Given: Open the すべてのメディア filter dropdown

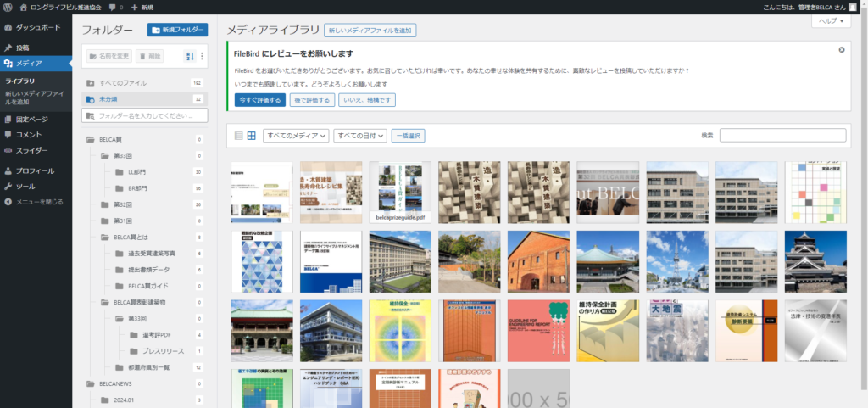Looking at the screenshot, I should tap(296, 136).
